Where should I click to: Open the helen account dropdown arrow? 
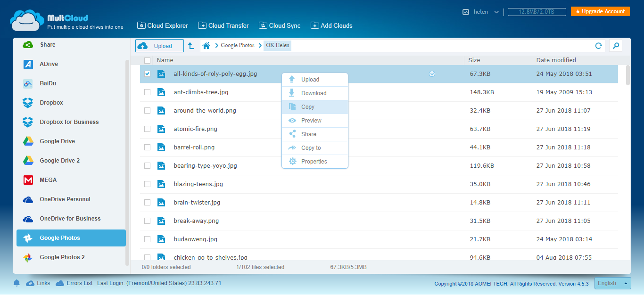pyautogui.click(x=496, y=12)
